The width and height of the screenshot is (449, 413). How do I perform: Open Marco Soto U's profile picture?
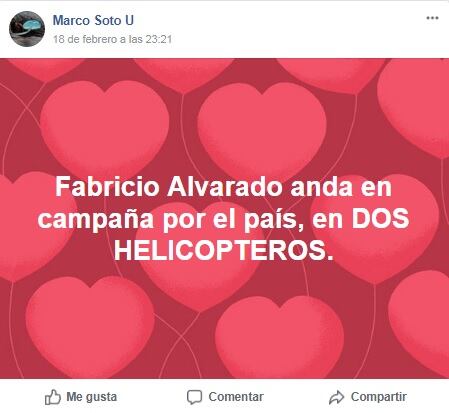pos(27,29)
